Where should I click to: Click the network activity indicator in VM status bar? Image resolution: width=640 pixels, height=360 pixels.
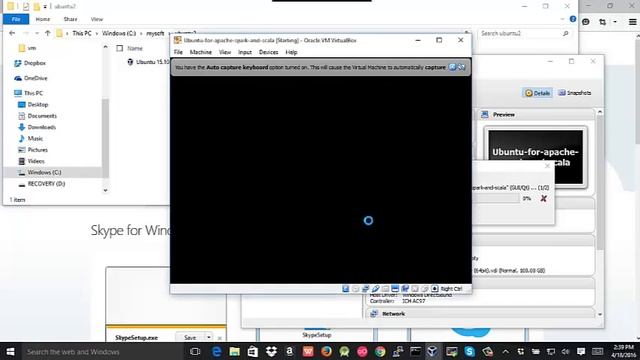coord(365,289)
